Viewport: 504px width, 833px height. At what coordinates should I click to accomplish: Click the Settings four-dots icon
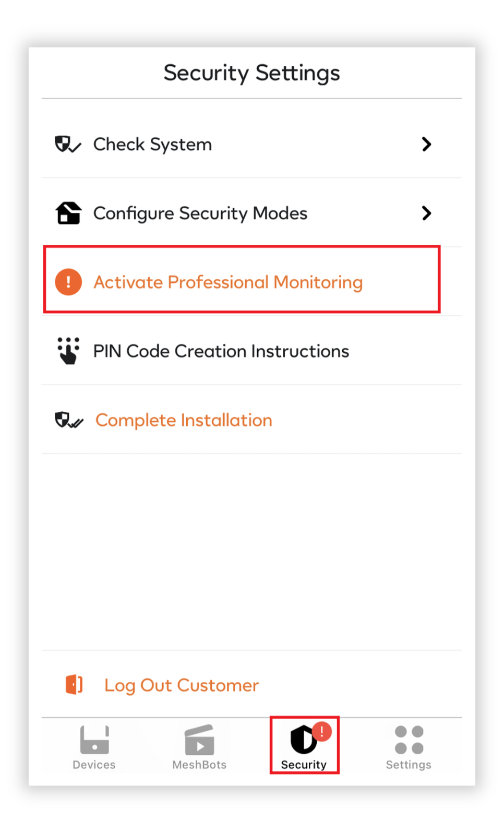[x=409, y=740]
